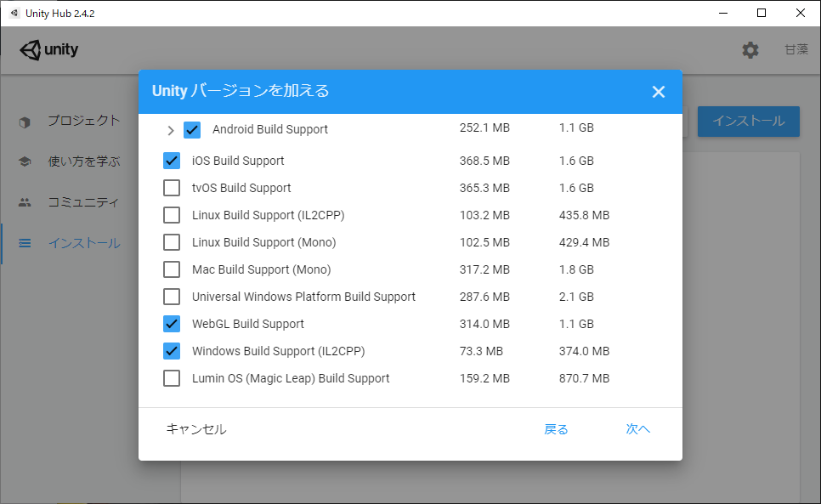Click the プロジェクト cube icon in sidebar
Viewport: 821px width, 504px height.
pyautogui.click(x=25, y=122)
